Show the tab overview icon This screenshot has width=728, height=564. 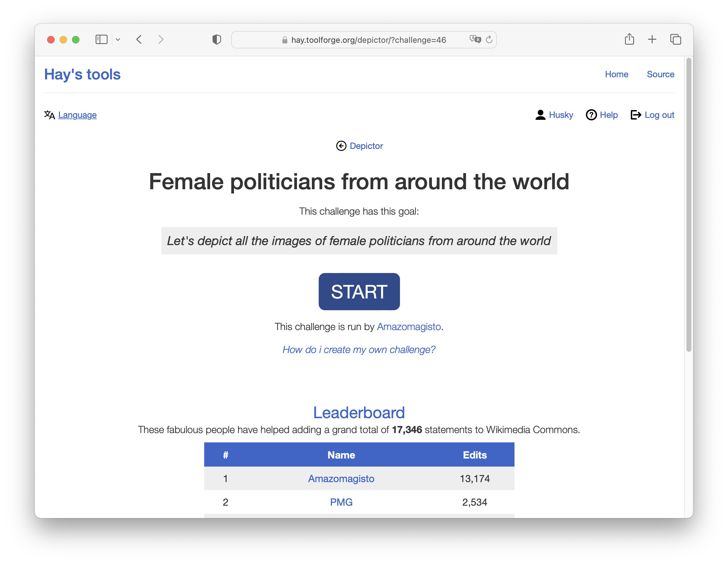click(676, 39)
